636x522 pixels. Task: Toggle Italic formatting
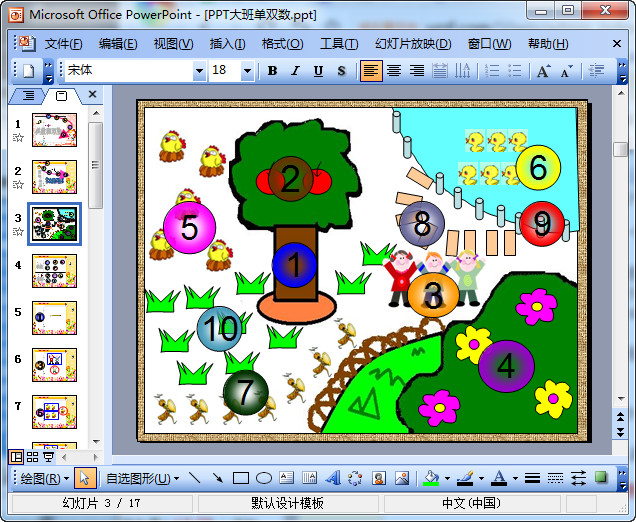click(295, 71)
